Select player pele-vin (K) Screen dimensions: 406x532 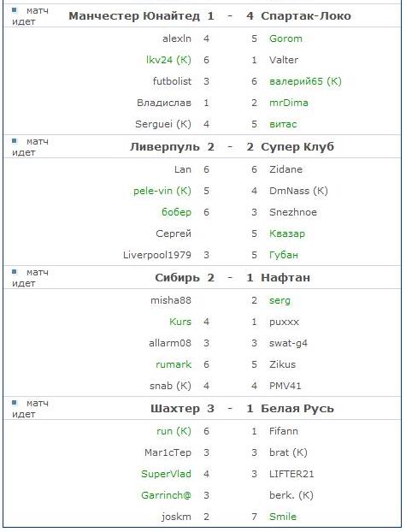162,191
